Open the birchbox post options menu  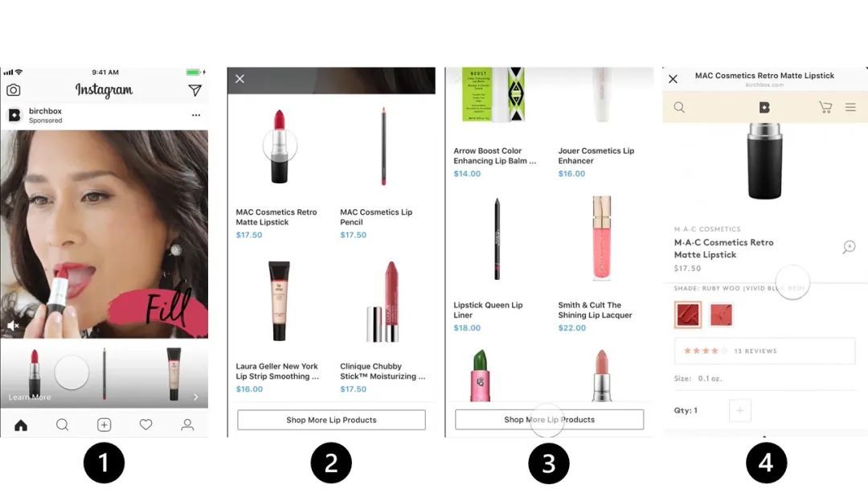[x=196, y=115]
